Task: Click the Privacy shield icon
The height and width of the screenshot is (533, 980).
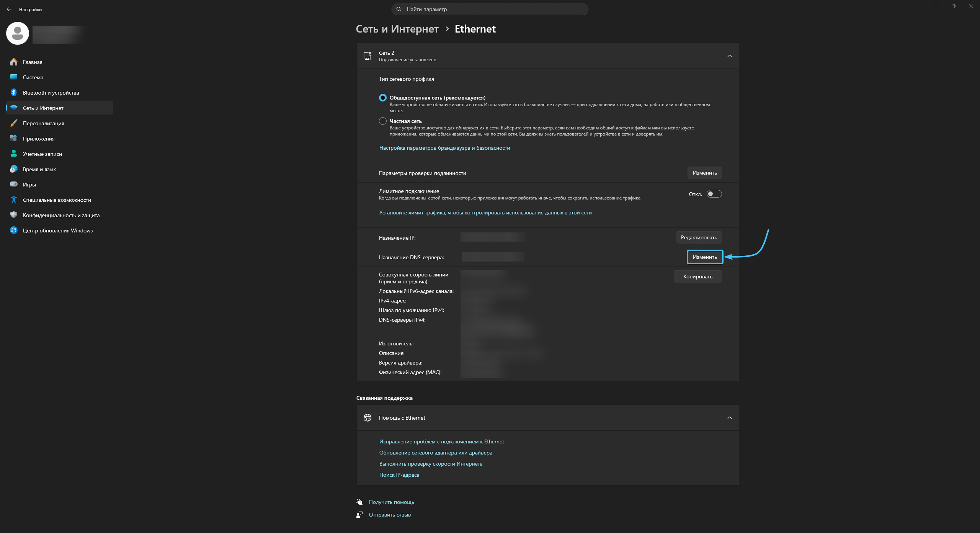Action: tap(14, 215)
